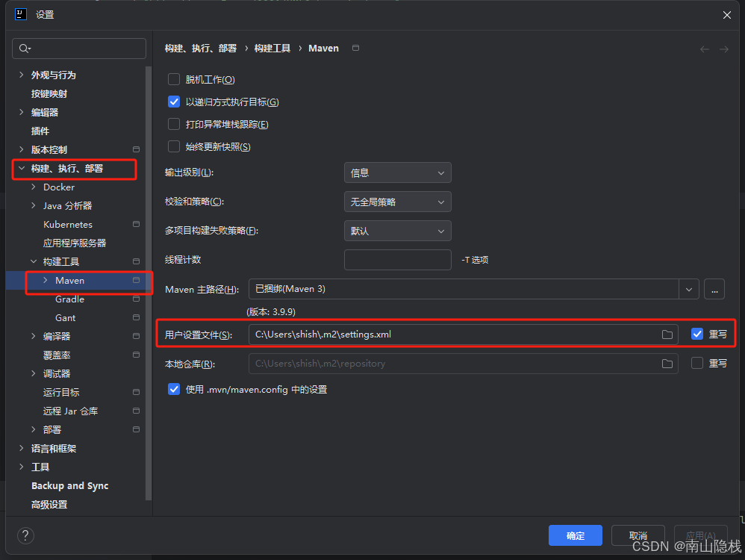Select 按键映射 in settings tree

49,93
